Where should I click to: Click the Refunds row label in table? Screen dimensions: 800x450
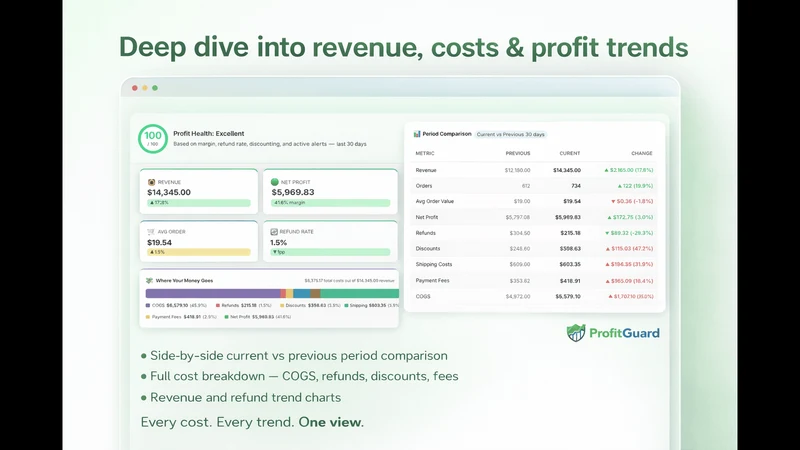tap(426, 233)
